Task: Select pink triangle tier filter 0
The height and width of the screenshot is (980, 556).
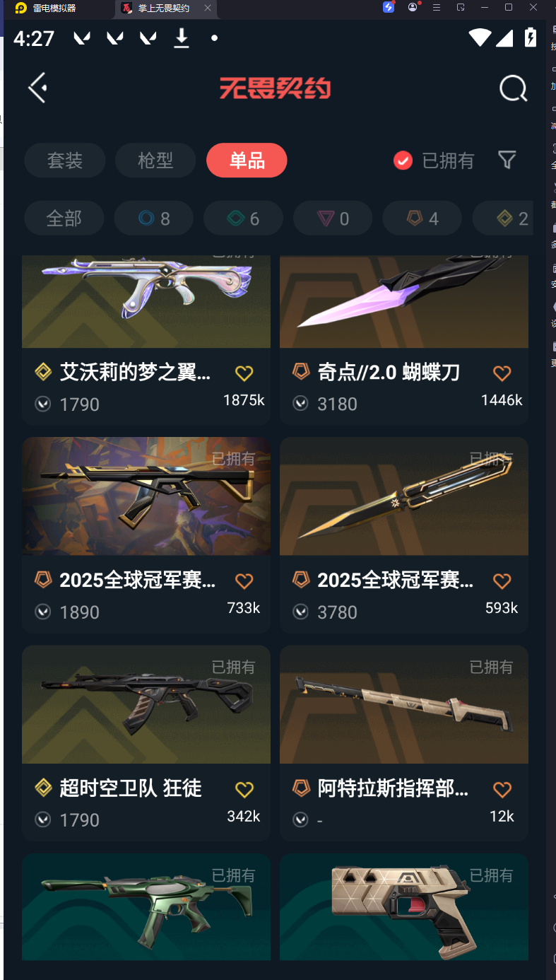Action: point(333,218)
